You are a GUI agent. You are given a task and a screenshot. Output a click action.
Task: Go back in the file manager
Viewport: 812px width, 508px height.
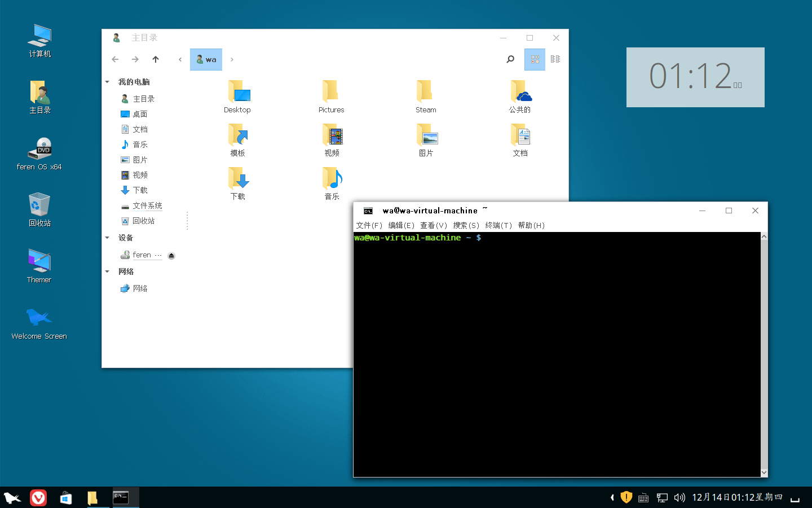tap(115, 59)
